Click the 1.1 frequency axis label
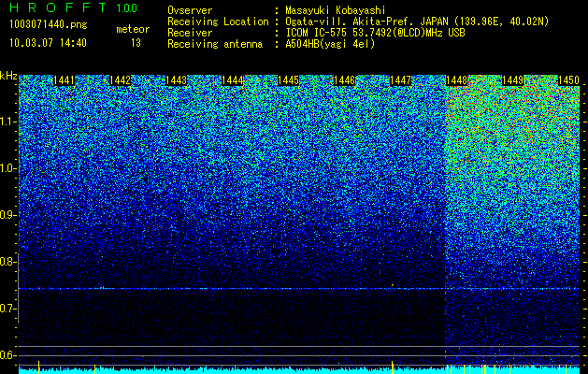Screen dimensions: 588x374 (x=8, y=122)
